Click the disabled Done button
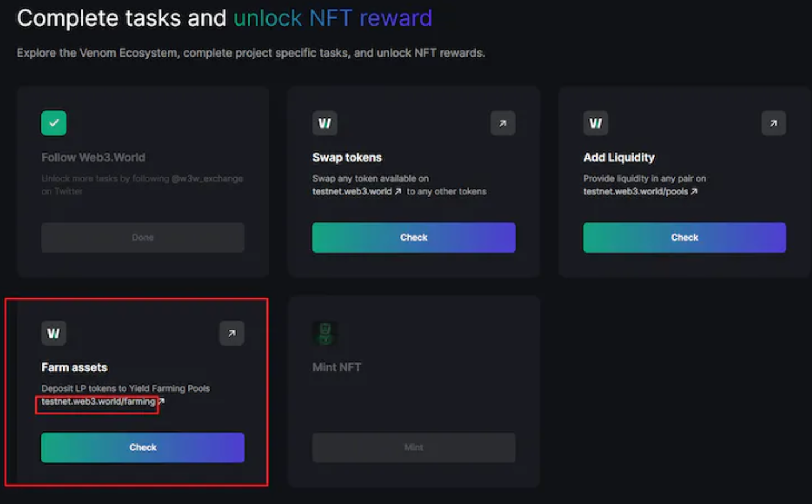Screen dimensions: 812x504 [142, 237]
